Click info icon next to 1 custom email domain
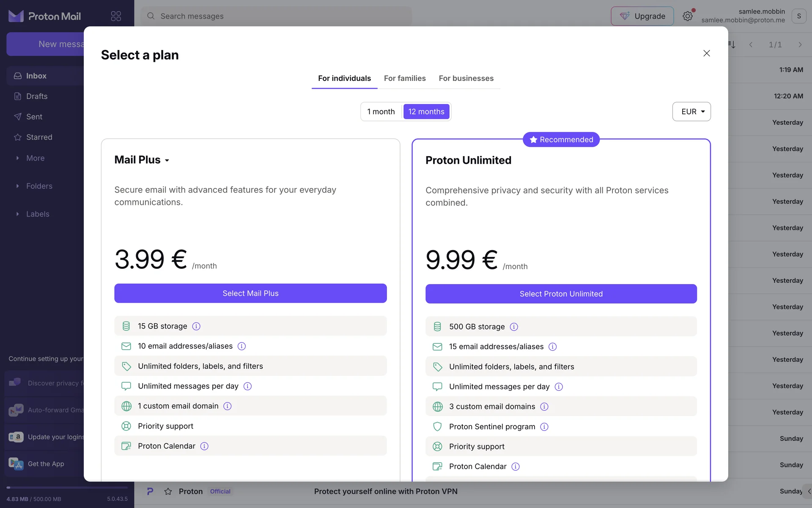The height and width of the screenshot is (508, 812). click(228, 406)
